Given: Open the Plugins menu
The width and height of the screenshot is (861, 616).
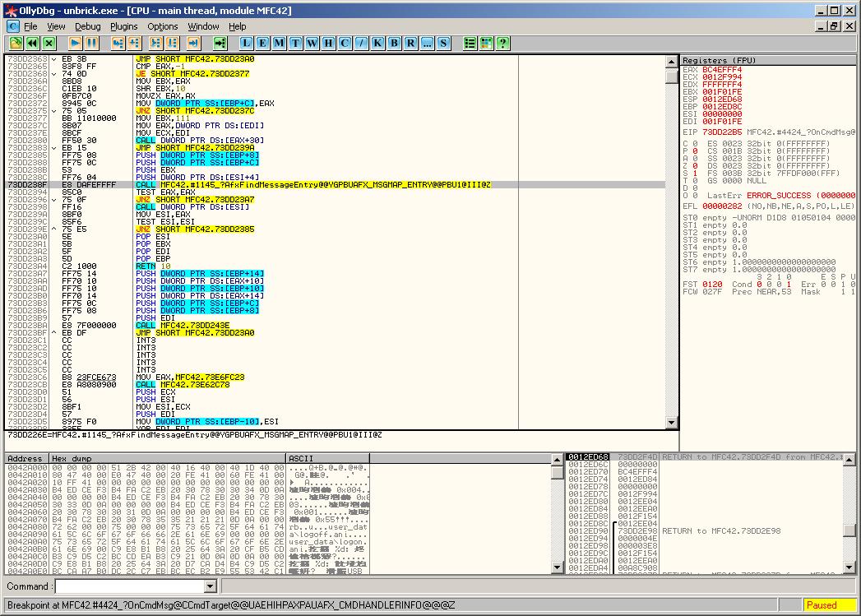Looking at the screenshot, I should pos(124,26).
